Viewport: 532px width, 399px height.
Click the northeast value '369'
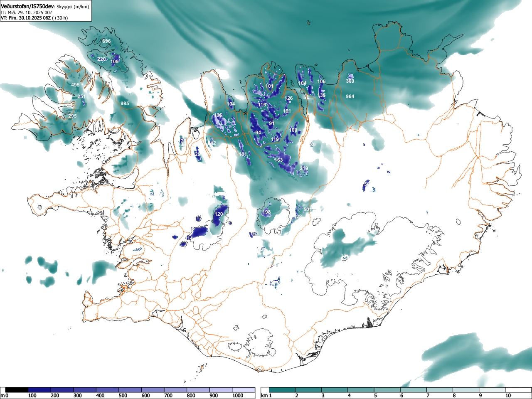[350, 81]
